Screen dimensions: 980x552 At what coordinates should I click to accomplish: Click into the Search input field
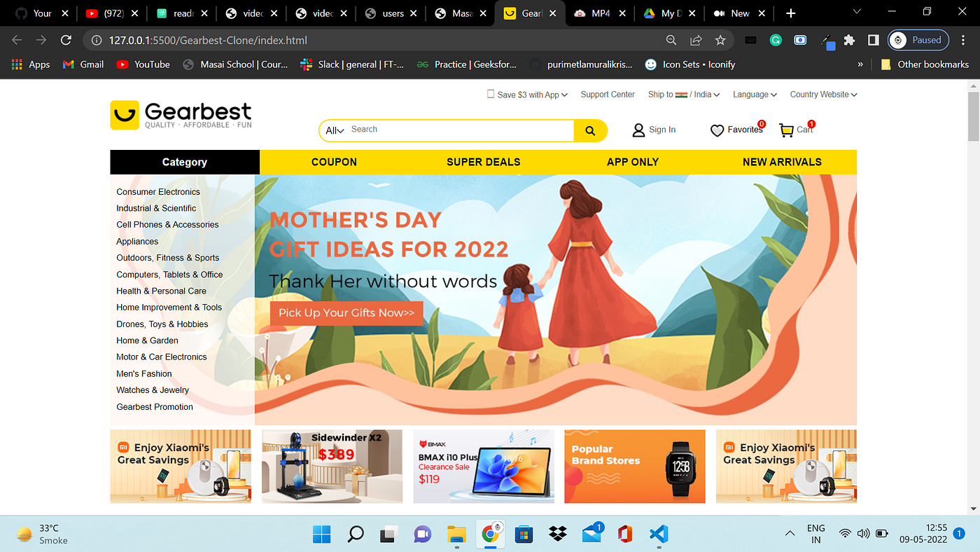pyautogui.click(x=460, y=130)
